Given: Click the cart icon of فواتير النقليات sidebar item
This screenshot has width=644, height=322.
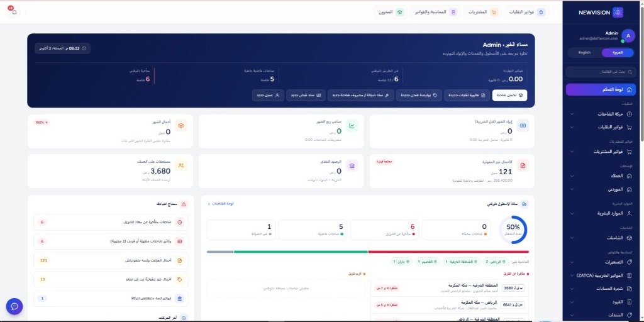Looking at the screenshot, I should pyautogui.click(x=630, y=127).
